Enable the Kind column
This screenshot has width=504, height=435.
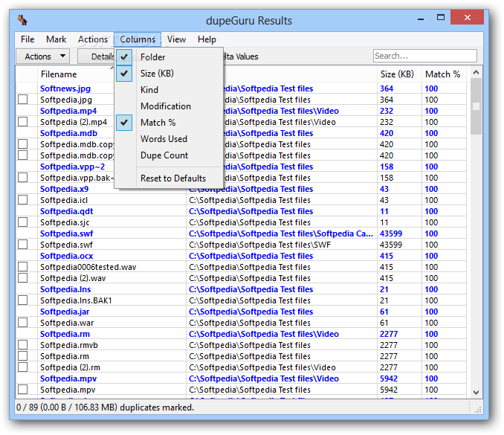(x=169, y=90)
